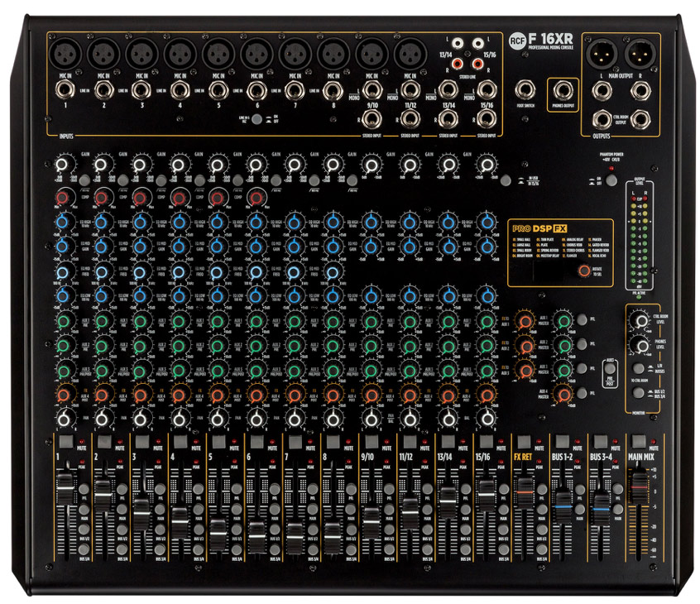Click the AUX 4 MASTER knob

(563, 394)
